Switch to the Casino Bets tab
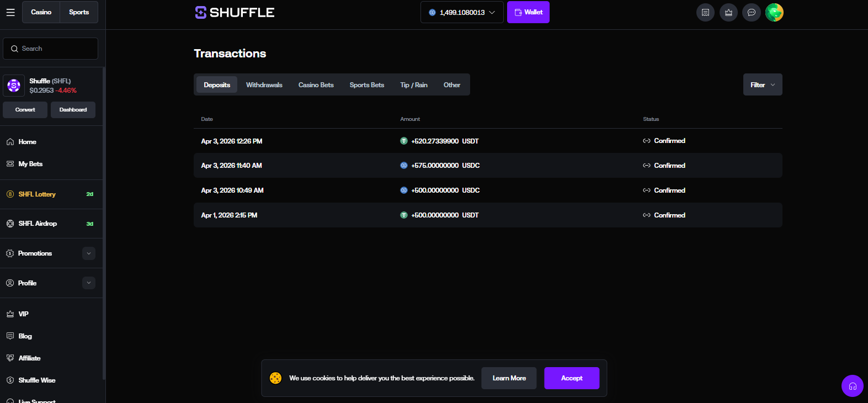 click(316, 84)
